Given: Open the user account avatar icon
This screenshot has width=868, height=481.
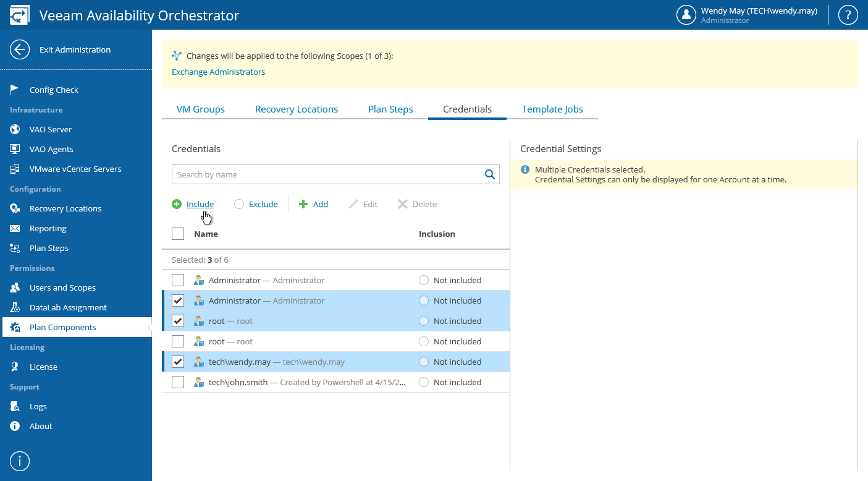Looking at the screenshot, I should [686, 15].
